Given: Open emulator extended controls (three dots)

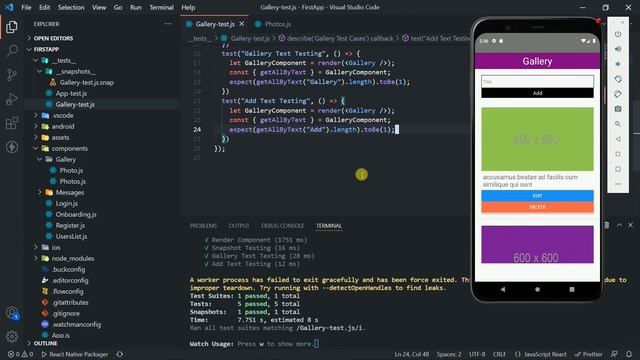Looking at the screenshot, I should (x=618, y=184).
